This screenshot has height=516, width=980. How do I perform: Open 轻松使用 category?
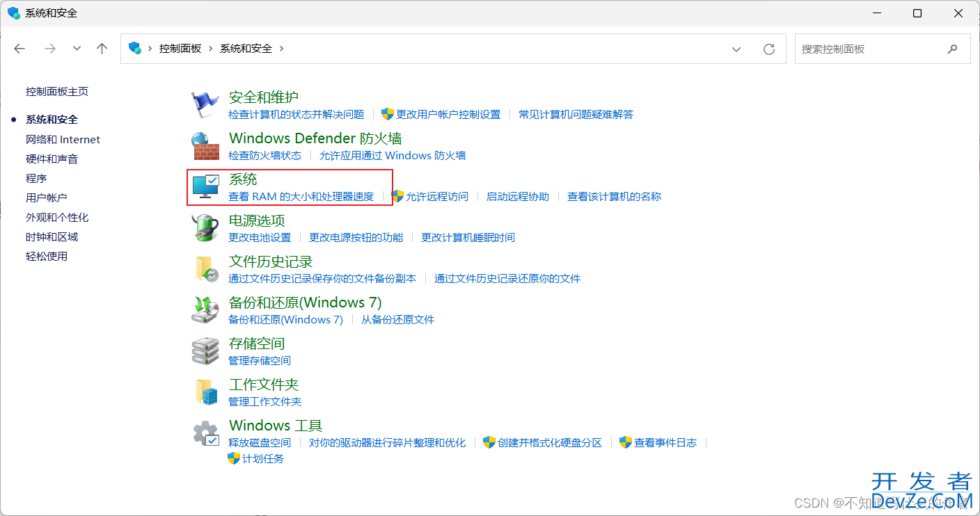tap(47, 256)
